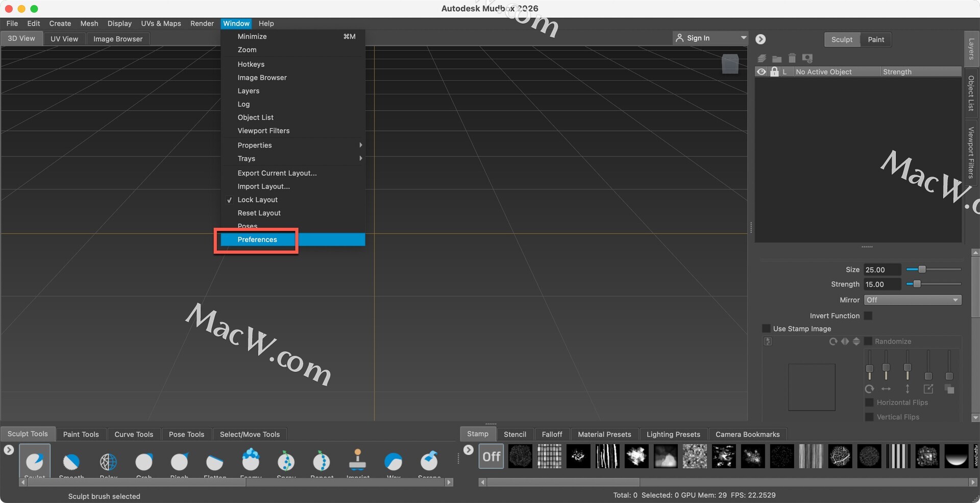This screenshot has height=503, width=980.
Task: Open the Curve Tools tab
Action: click(134, 434)
